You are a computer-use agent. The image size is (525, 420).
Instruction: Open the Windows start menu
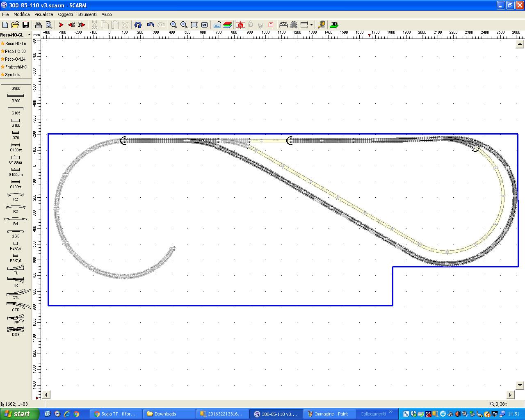[20, 414]
